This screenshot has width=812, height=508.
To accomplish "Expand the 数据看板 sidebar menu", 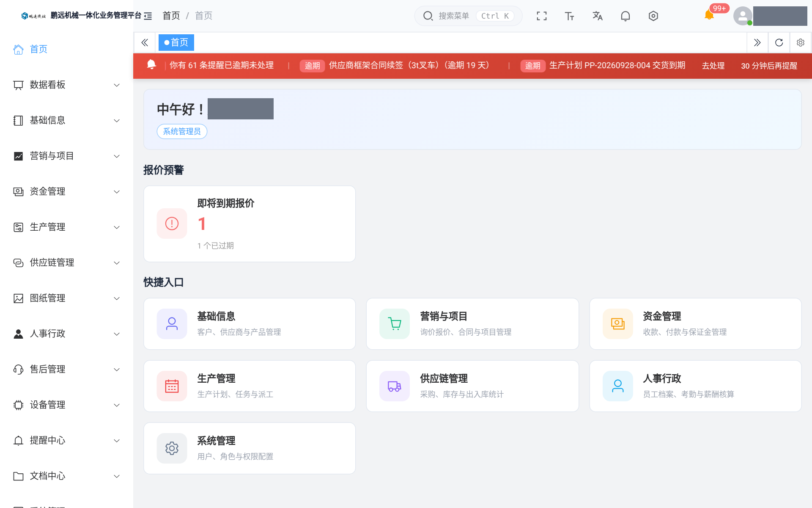I will [x=66, y=85].
